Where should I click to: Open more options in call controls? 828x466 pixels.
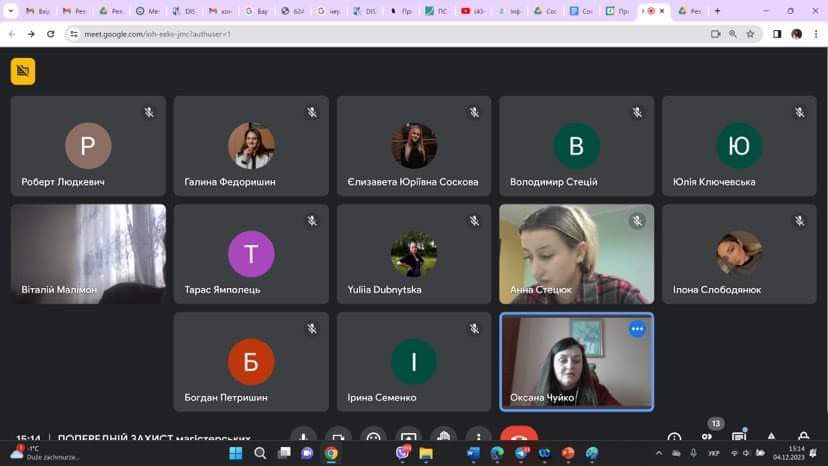click(x=478, y=438)
